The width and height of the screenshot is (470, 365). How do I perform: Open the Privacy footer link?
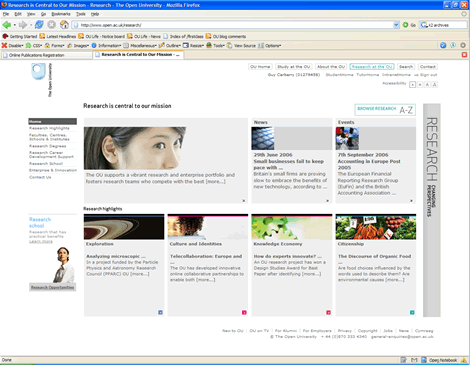345,331
